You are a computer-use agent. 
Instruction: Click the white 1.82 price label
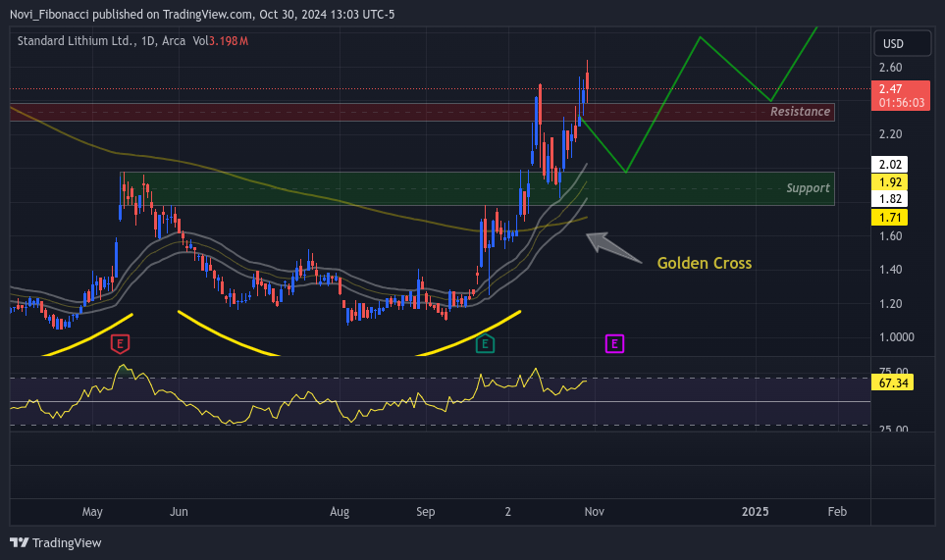(889, 199)
